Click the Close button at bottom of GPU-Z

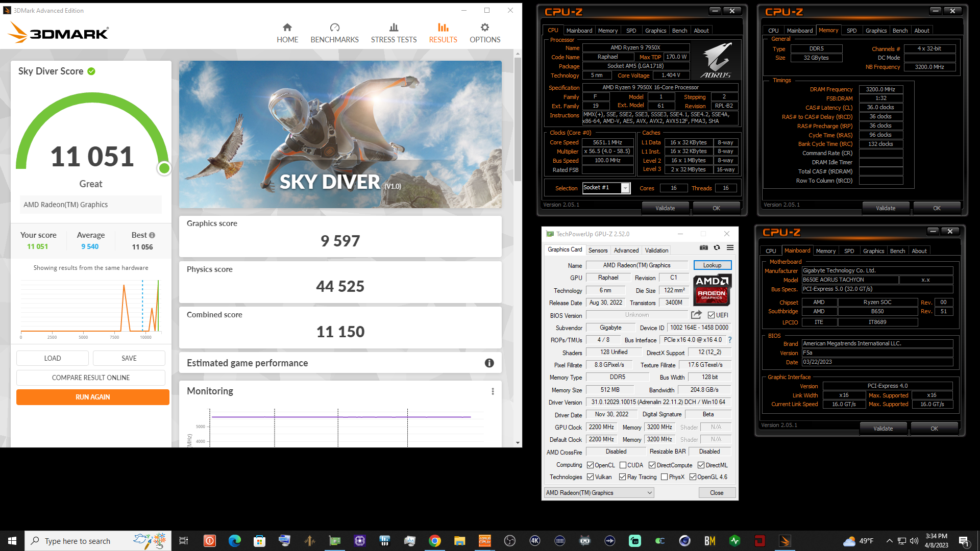(x=717, y=493)
